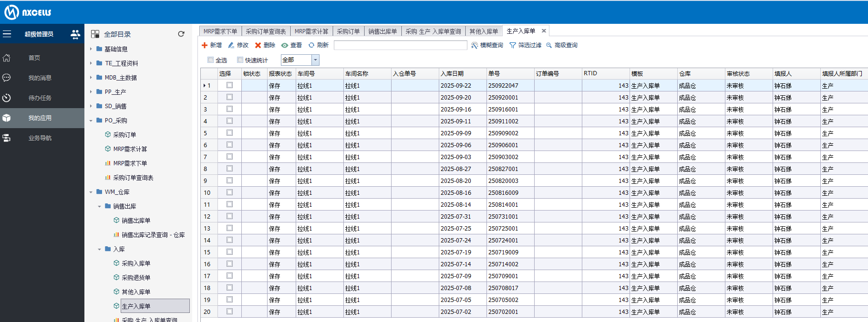
Task: Toggle the 快速统计 checkbox
Action: tap(240, 60)
